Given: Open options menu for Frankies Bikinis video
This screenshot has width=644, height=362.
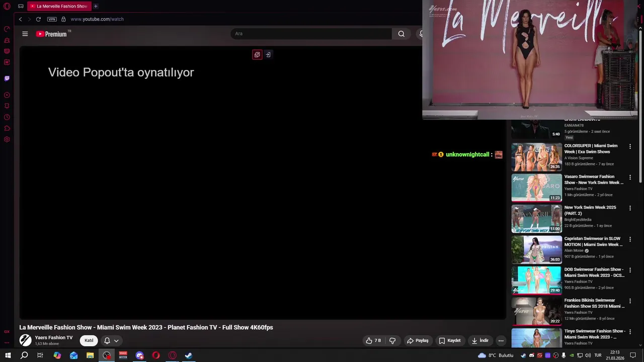Looking at the screenshot, I should [x=630, y=301].
